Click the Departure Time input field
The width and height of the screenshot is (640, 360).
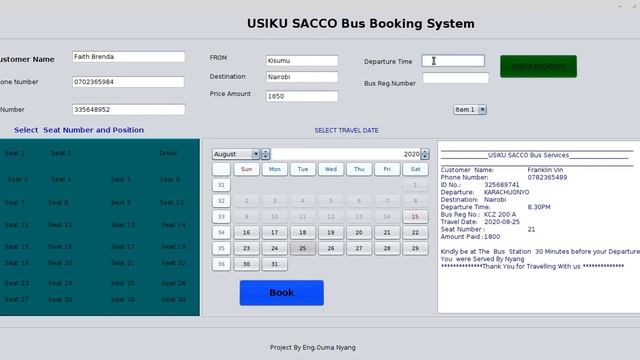[x=453, y=61]
